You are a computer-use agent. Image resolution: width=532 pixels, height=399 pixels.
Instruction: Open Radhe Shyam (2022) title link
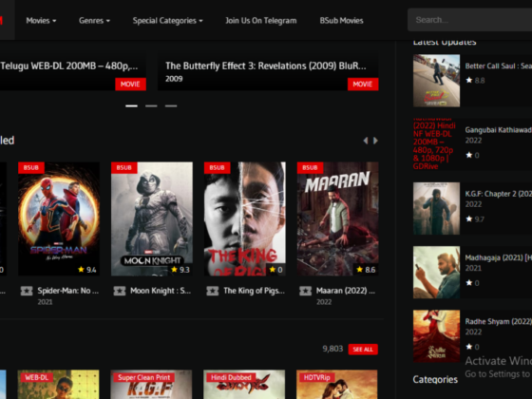click(499, 321)
